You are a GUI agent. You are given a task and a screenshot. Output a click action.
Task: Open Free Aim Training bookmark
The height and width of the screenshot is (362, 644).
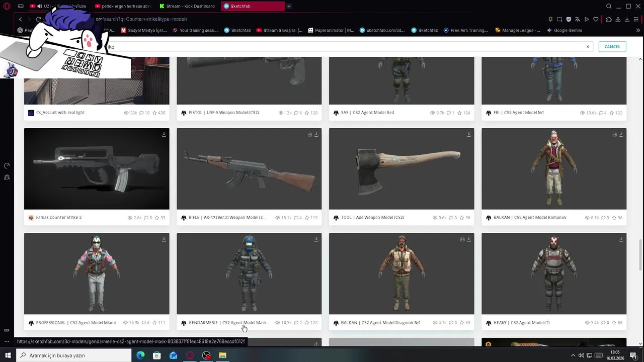pyautogui.click(x=465, y=30)
